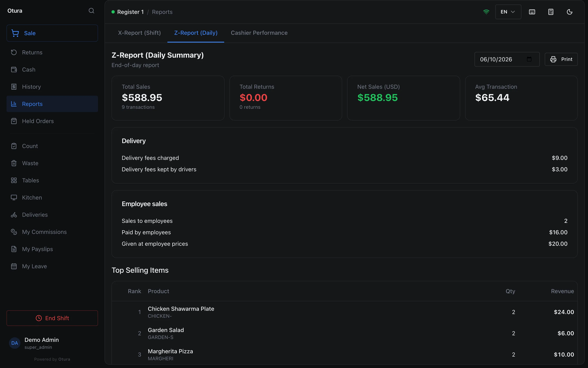Open the on-screen keyboard icon
Image resolution: width=588 pixels, height=368 pixels.
(532, 12)
